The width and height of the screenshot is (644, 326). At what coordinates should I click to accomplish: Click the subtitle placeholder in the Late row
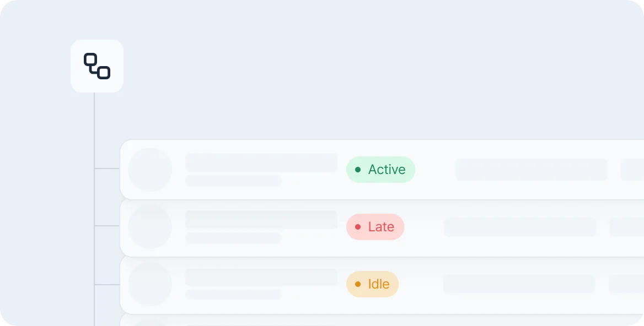(233, 238)
